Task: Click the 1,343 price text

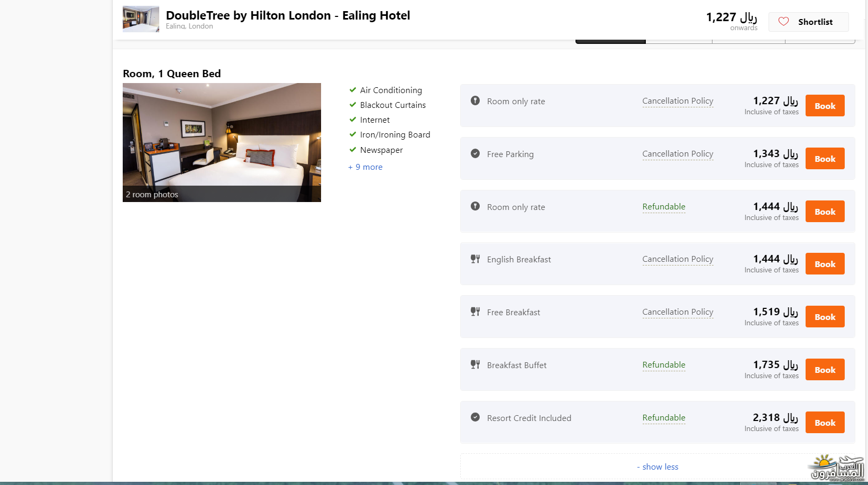Action: [x=775, y=154]
